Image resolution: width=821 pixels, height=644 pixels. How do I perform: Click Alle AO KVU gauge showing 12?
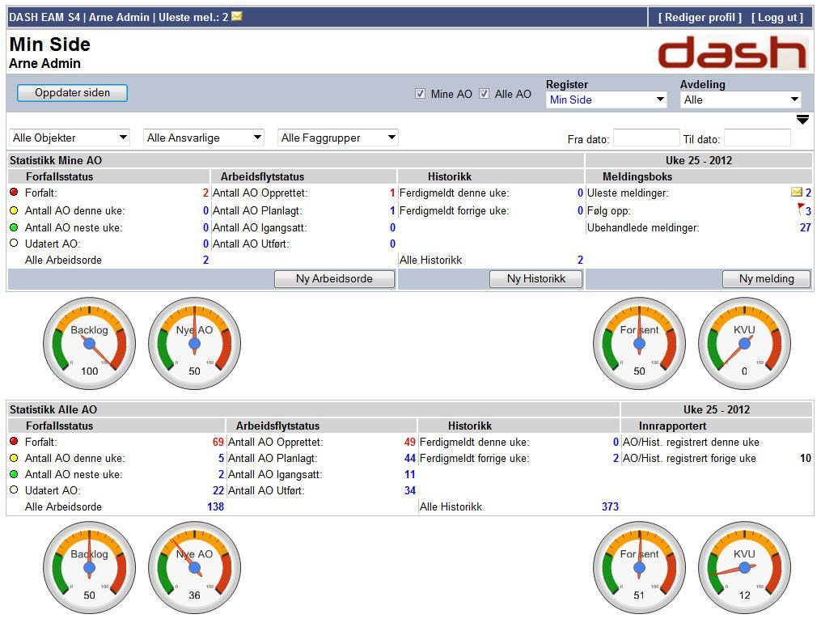pos(744,568)
